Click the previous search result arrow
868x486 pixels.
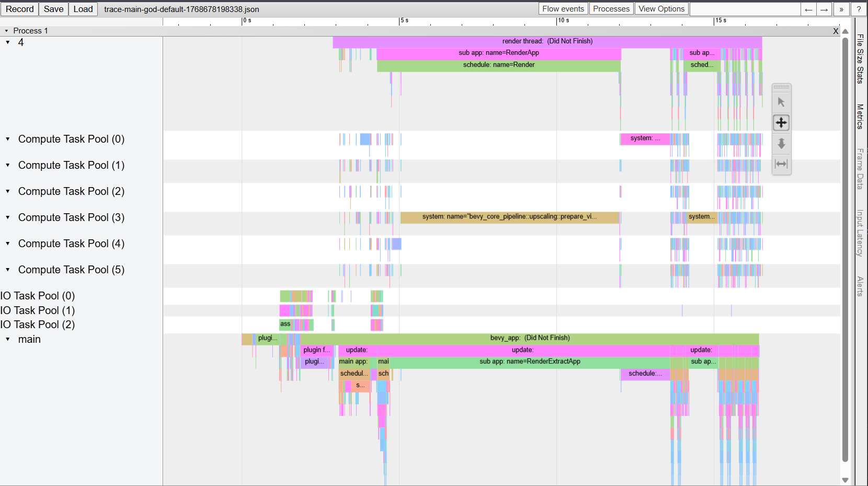pyautogui.click(x=808, y=9)
